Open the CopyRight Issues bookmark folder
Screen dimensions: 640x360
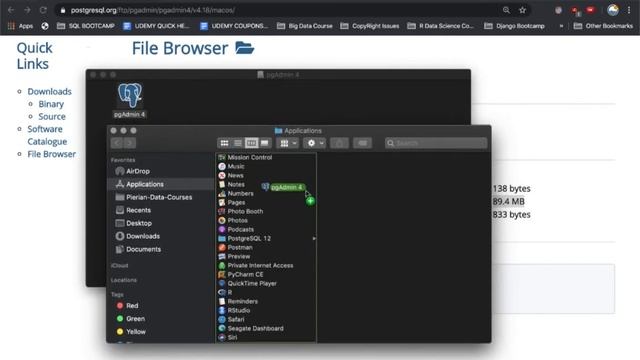click(370, 26)
